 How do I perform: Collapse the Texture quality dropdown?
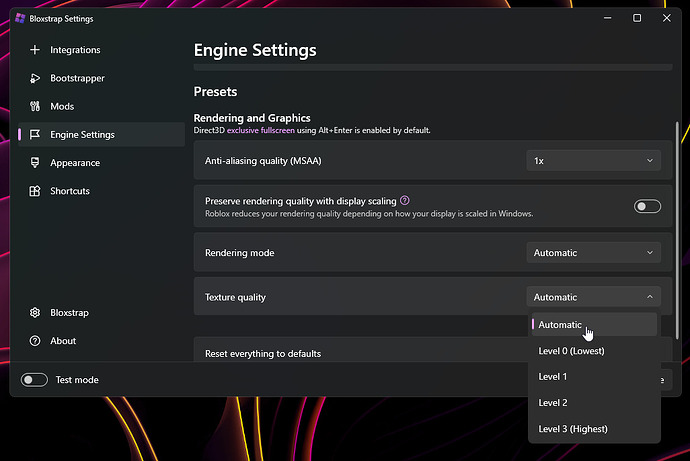pos(593,297)
